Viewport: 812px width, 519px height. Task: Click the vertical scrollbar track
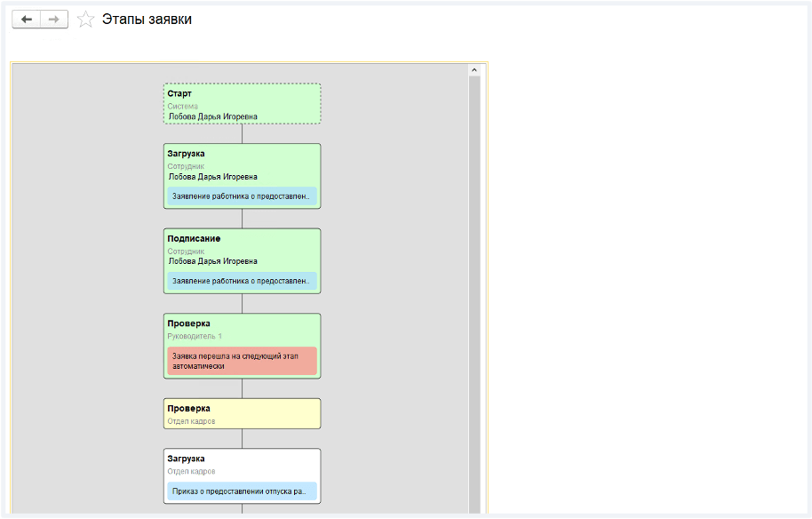(x=474, y=293)
